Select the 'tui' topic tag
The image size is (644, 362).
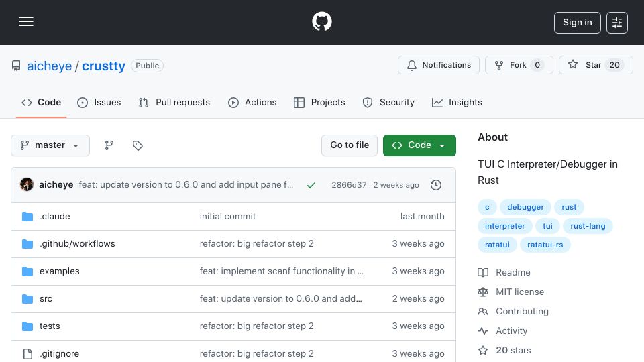point(547,226)
